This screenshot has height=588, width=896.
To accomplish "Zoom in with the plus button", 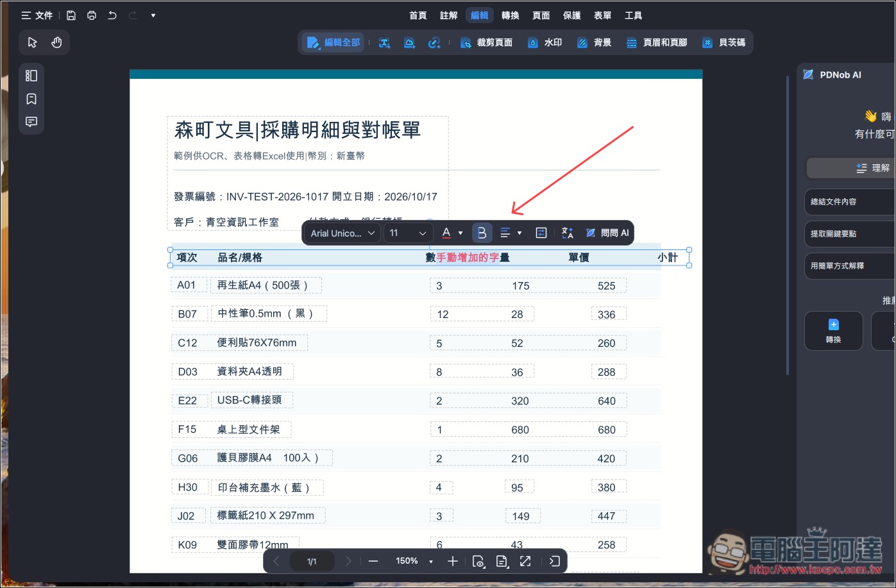I will pyautogui.click(x=453, y=561).
